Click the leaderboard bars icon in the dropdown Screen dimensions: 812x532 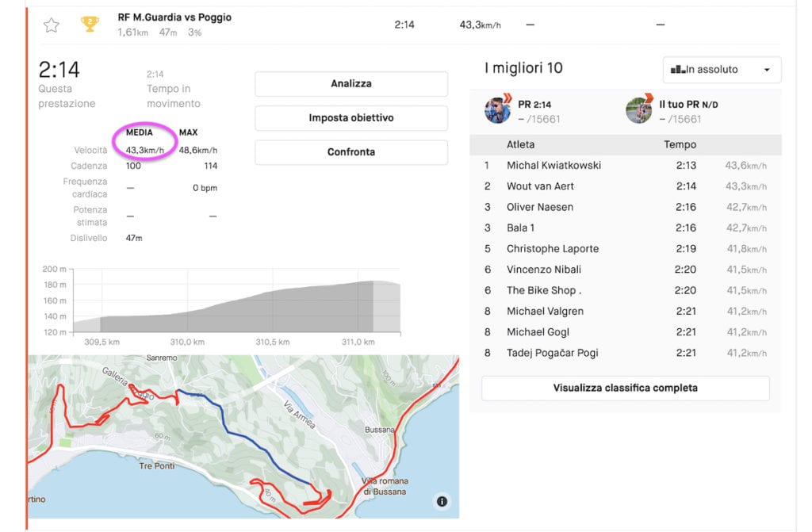[x=677, y=70]
